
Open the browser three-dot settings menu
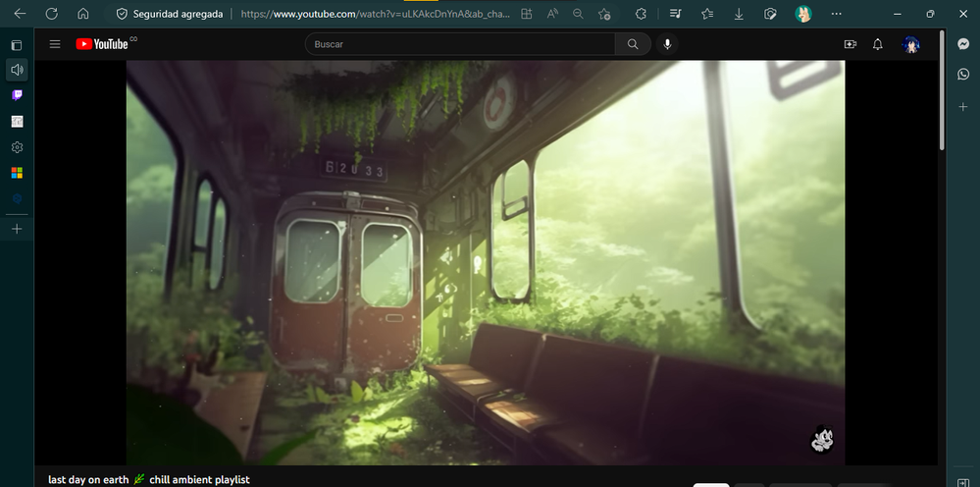tap(836, 14)
